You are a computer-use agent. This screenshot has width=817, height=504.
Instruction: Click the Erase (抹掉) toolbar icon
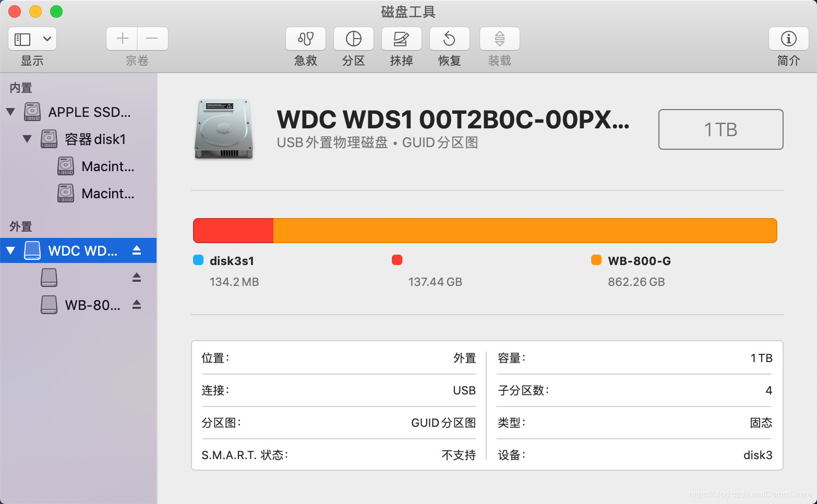pyautogui.click(x=402, y=39)
